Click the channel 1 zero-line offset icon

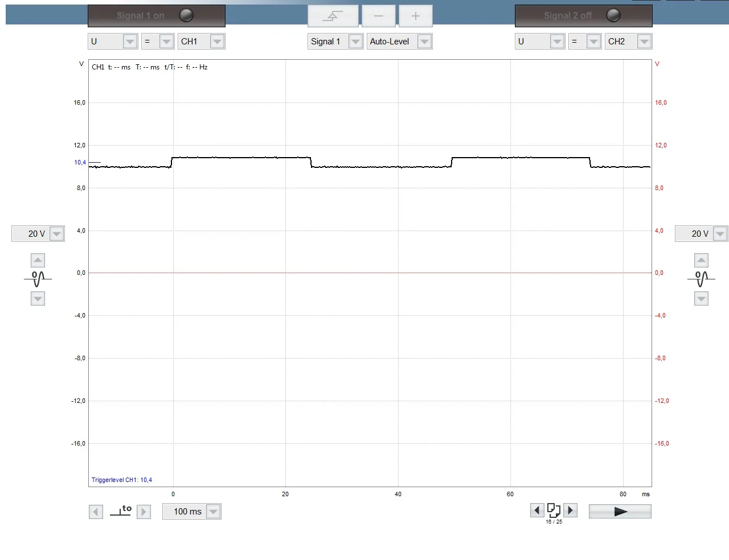pyautogui.click(x=38, y=279)
